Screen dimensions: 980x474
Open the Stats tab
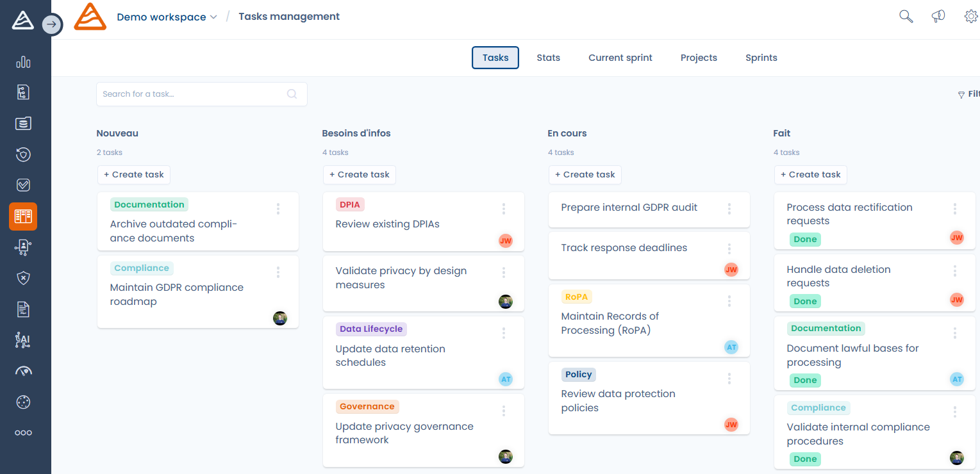pyautogui.click(x=548, y=58)
